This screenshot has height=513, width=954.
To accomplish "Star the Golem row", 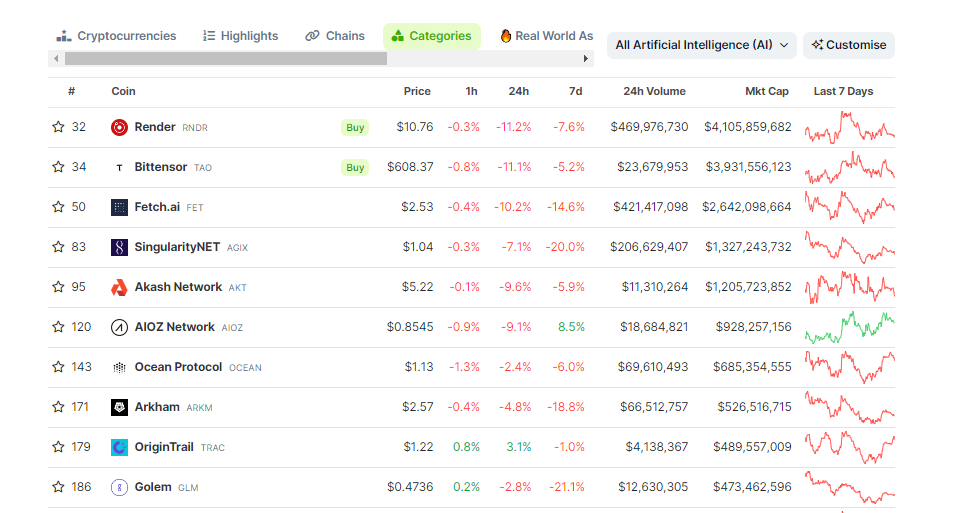I will click(58, 487).
